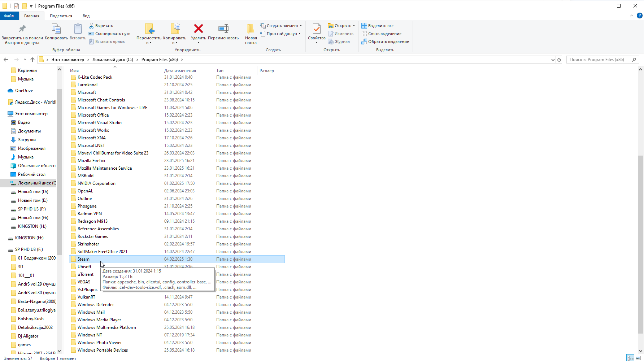Click the Вырезать scissors icon

coord(91,26)
